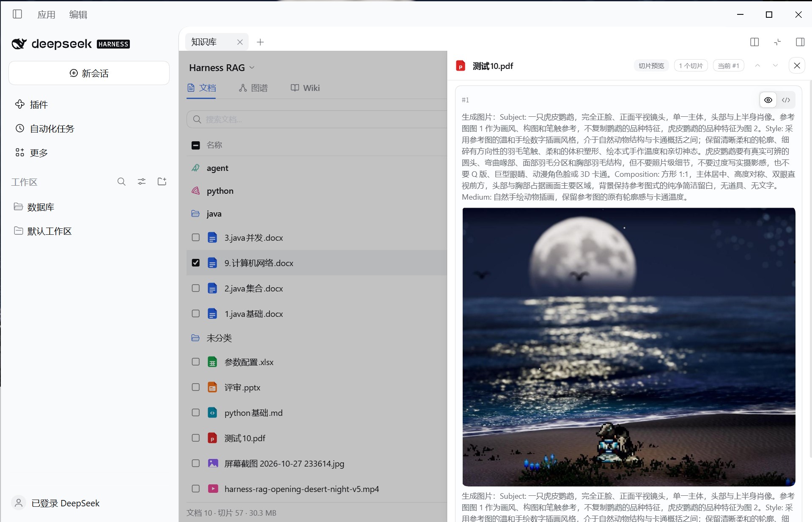Focus the 搜索文档 search field

point(317,119)
